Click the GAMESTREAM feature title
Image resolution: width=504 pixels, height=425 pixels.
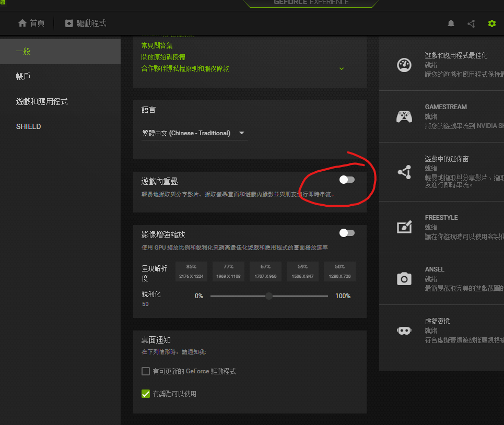[446, 107]
